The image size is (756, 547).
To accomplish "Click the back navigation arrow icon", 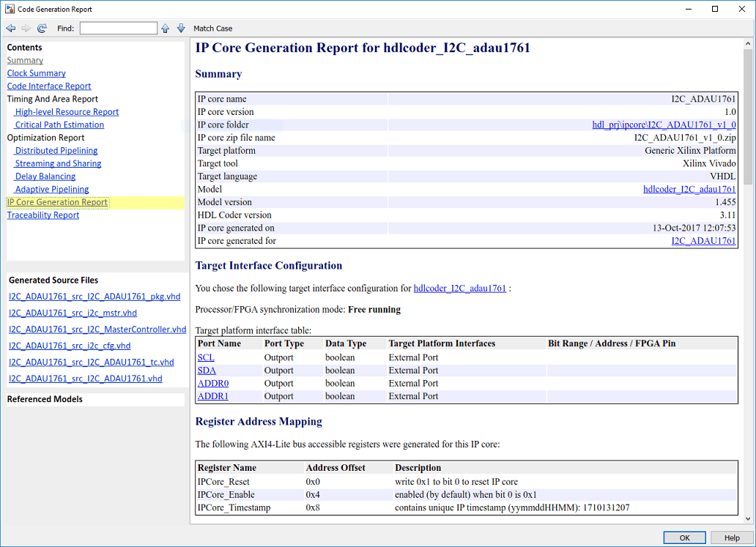I will point(10,29).
